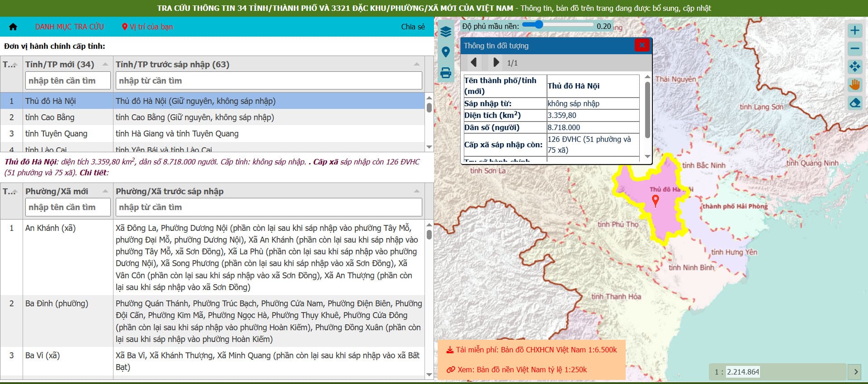
Task: Close the Thông tin đối tượng popup
Action: [642, 45]
